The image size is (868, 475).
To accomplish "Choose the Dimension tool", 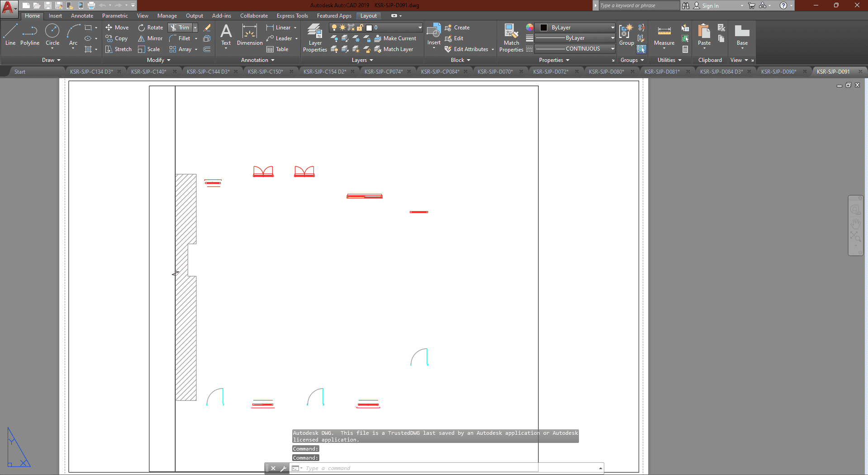I will coord(250,35).
